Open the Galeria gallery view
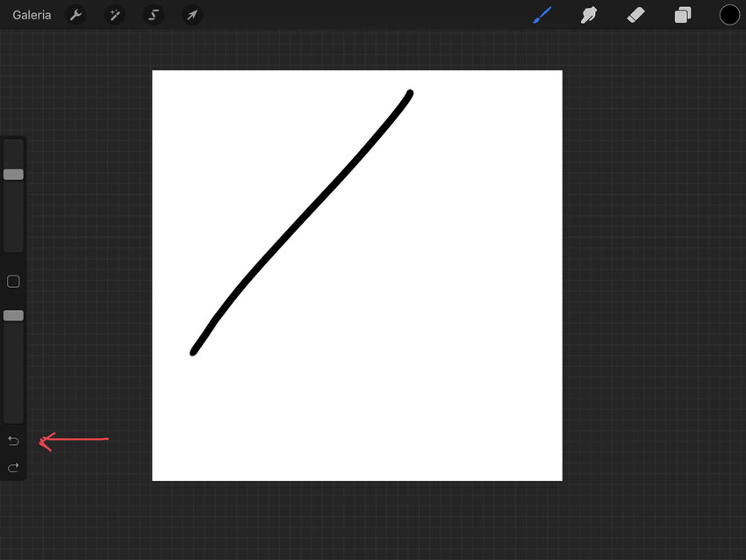This screenshot has height=560, width=746. pyautogui.click(x=32, y=15)
